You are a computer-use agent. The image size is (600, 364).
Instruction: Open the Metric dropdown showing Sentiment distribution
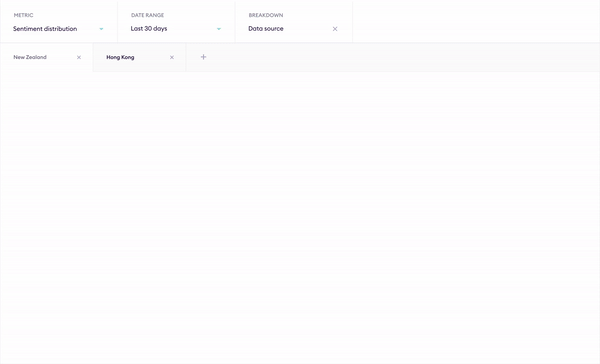[x=59, y=22]
